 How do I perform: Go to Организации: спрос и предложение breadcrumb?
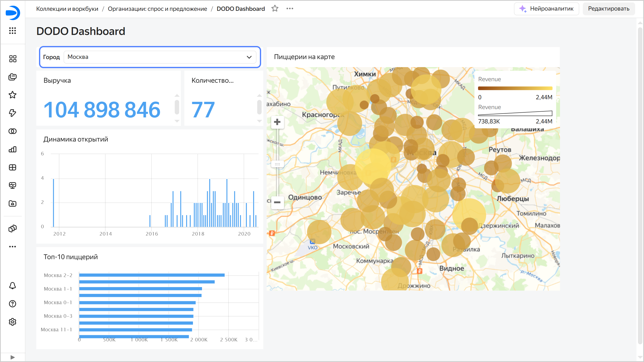[157, 9]
